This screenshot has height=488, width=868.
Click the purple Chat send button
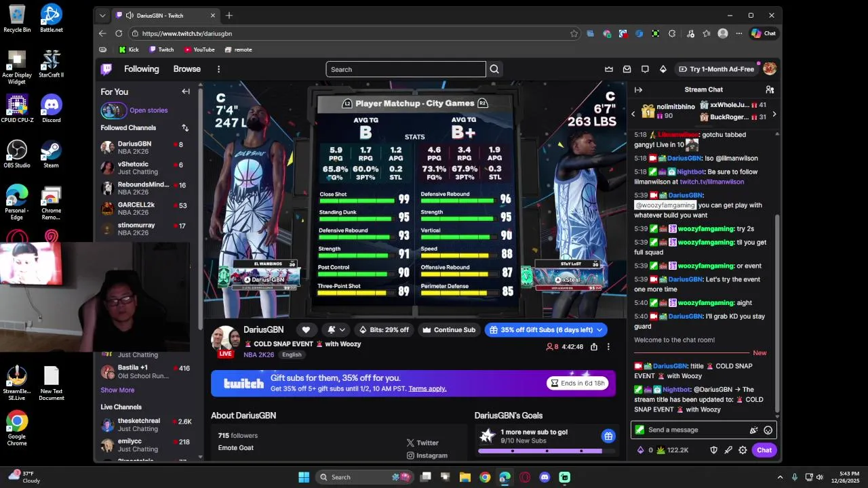point(764,450)
